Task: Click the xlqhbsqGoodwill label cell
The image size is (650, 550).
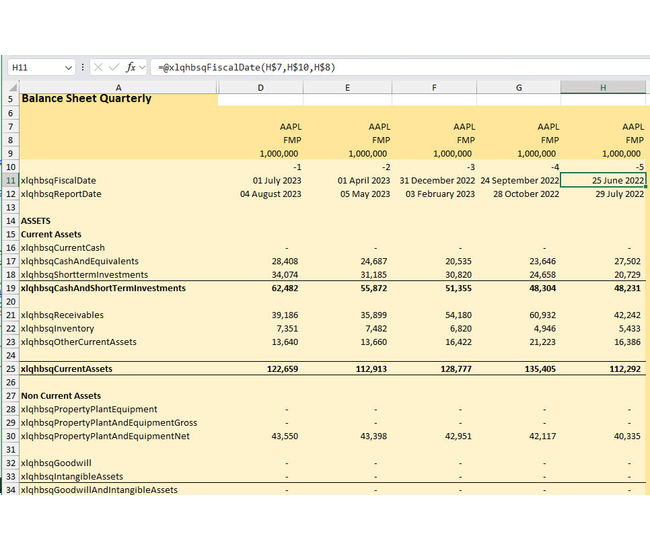Action: point(119,463)
